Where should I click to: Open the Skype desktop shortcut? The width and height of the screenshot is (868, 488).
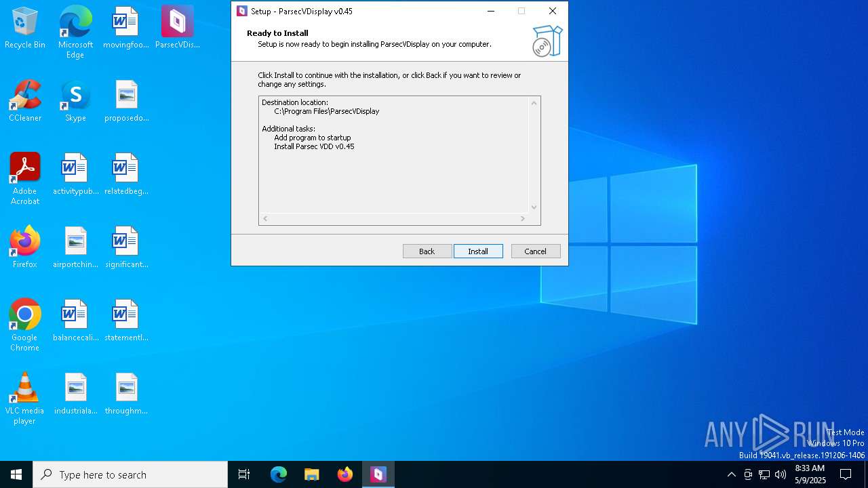point(75,102)
